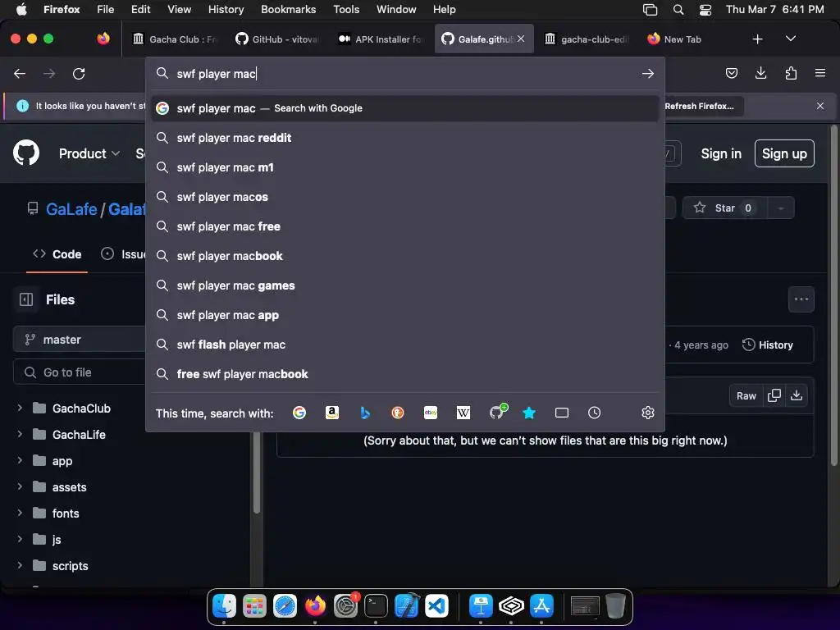Open Firefox downloads panel
Screen dimensions: 840x630
click(760, 73)
